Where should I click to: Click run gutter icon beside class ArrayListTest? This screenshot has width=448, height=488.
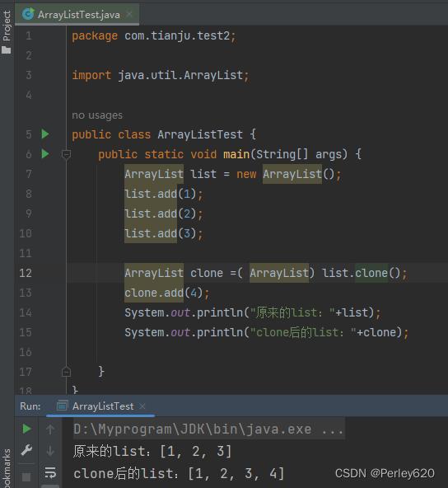click(45, 134)
